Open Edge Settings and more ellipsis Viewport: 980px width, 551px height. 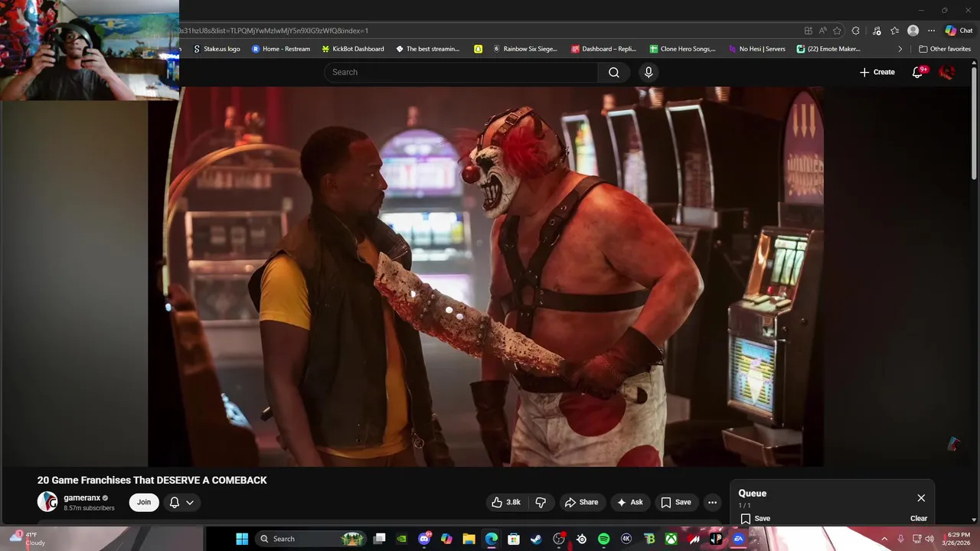click(931, 31)
